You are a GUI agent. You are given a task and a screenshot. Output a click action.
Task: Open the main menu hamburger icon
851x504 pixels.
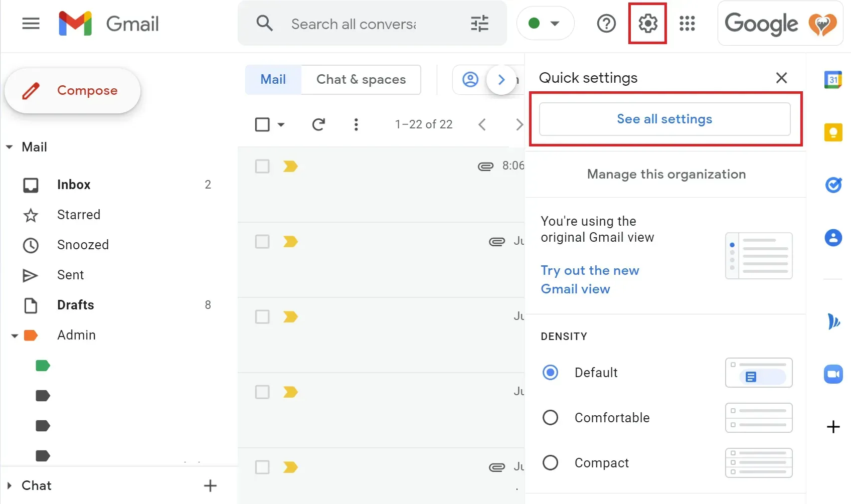click(x=31, y=24)
